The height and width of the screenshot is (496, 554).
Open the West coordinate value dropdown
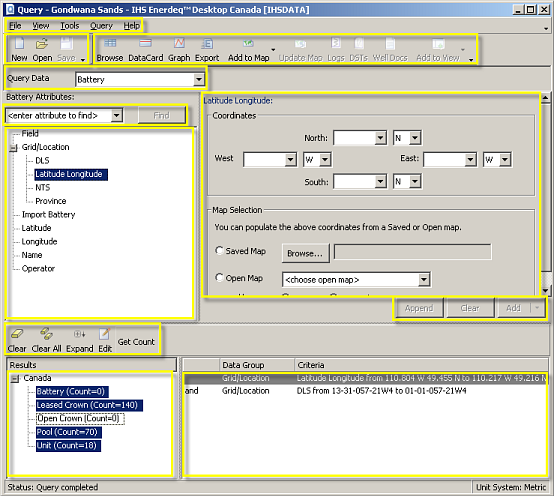290,160
